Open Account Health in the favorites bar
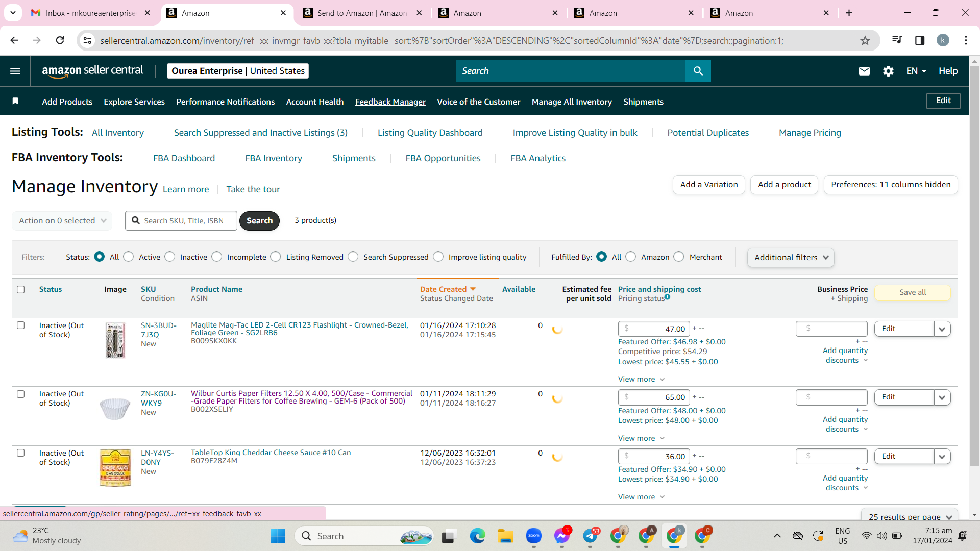980x551 pixels. tap(315, 102)
